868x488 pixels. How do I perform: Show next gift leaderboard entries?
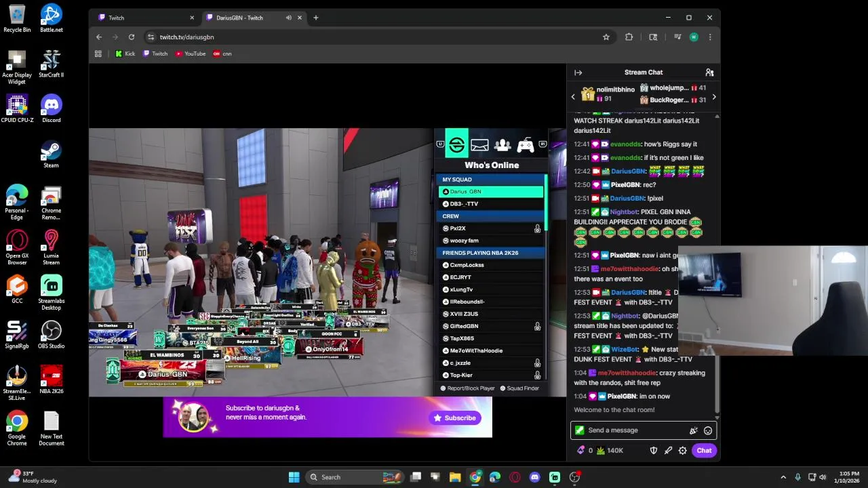pyautogui.click(x=714, y=97)
